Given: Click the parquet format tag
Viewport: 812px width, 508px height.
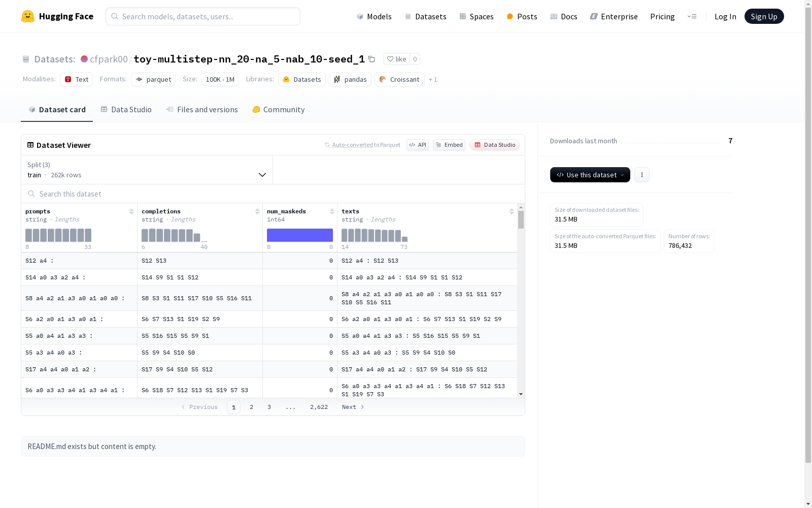Looking at the screenshot, I should (153, 79).
